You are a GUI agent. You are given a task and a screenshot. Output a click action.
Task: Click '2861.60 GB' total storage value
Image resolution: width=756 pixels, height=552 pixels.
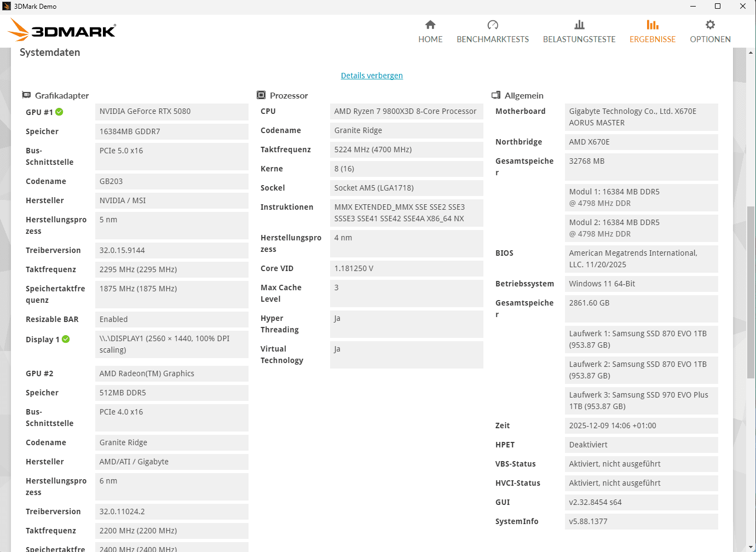pos(642,309)
